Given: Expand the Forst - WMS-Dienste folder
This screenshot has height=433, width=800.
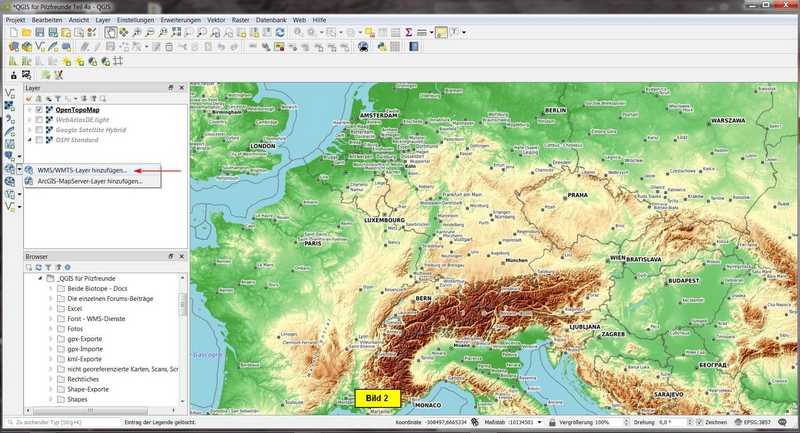Looking at the screenshot, I should coord(51,319).
